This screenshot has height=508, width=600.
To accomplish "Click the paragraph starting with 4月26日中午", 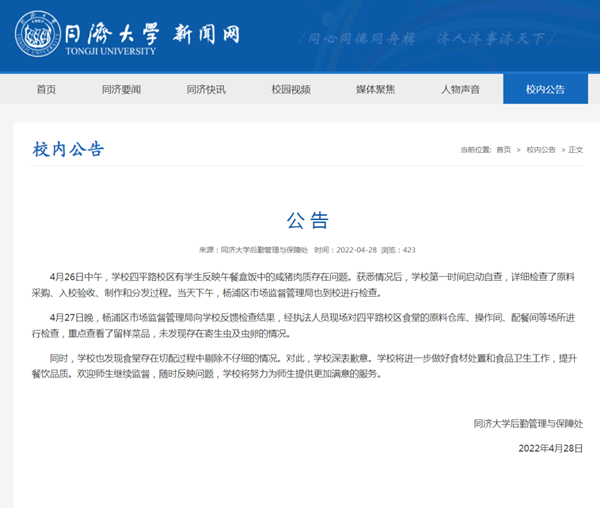I will (300, 284).
